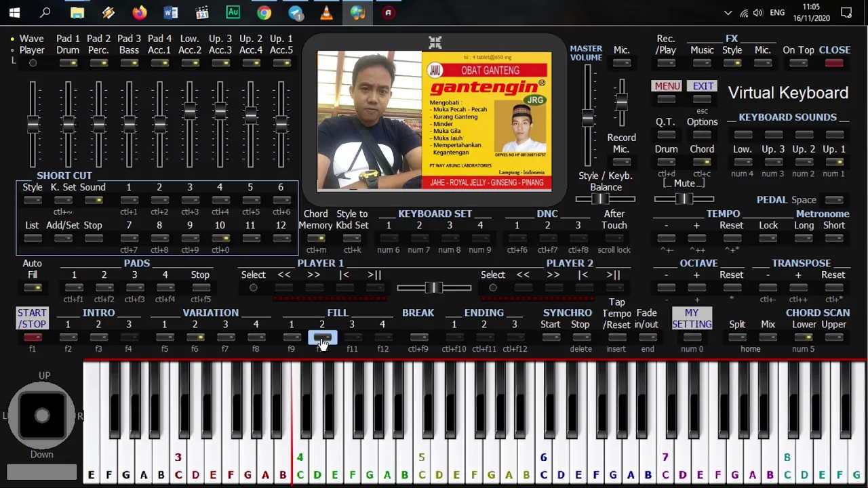
Task: Select Variation 3
Action: tap(225, 338)
